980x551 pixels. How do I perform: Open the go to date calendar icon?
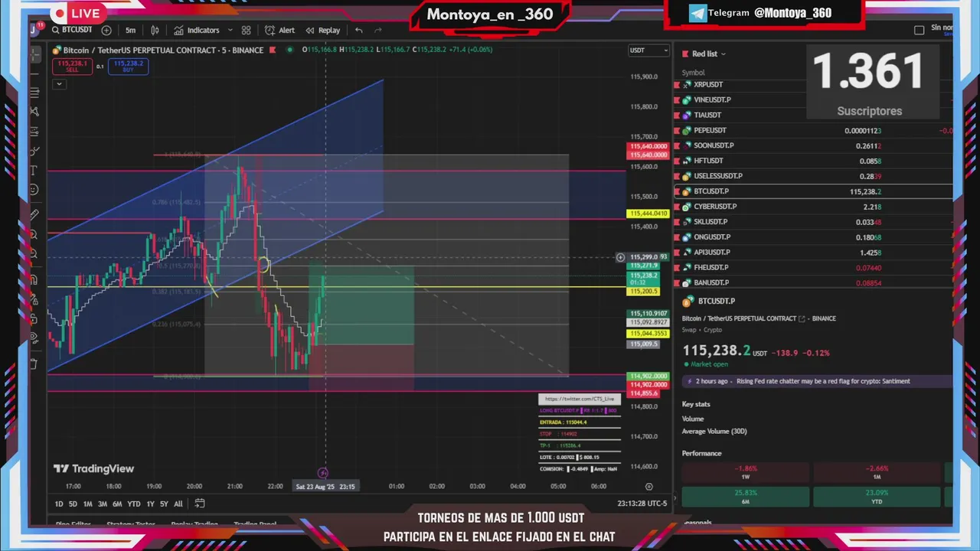200,504
